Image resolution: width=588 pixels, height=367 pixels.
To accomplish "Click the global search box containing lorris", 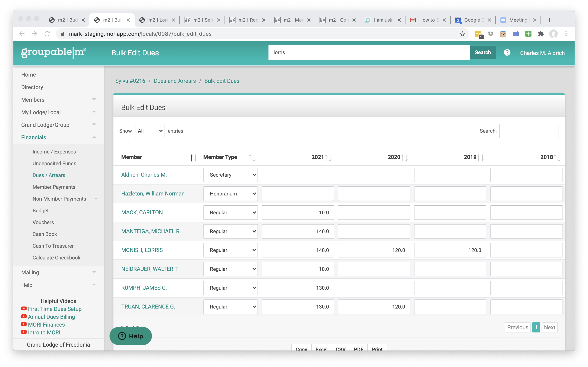I will click(x=369, y=52).
